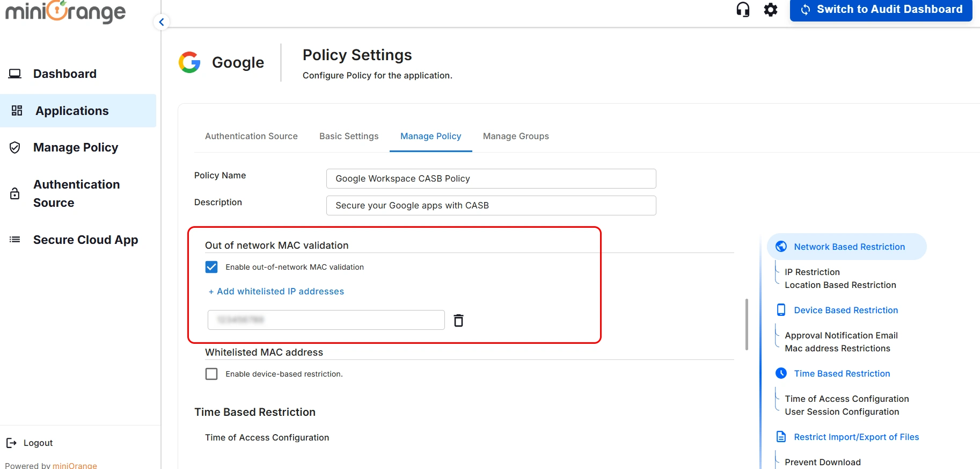Click the Policy Name input field
The image size is (980, 469).
[491, 179]
